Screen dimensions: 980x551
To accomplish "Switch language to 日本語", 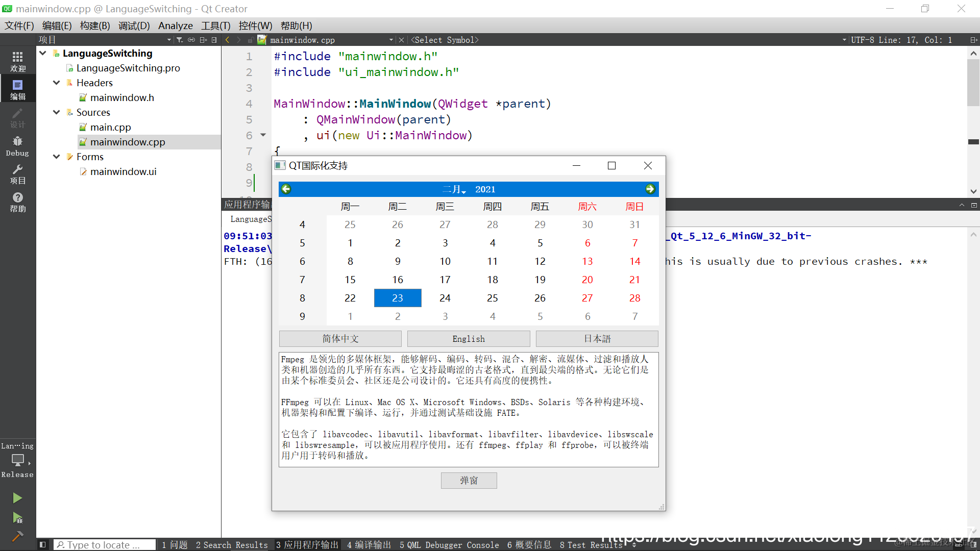I will 597,339.
